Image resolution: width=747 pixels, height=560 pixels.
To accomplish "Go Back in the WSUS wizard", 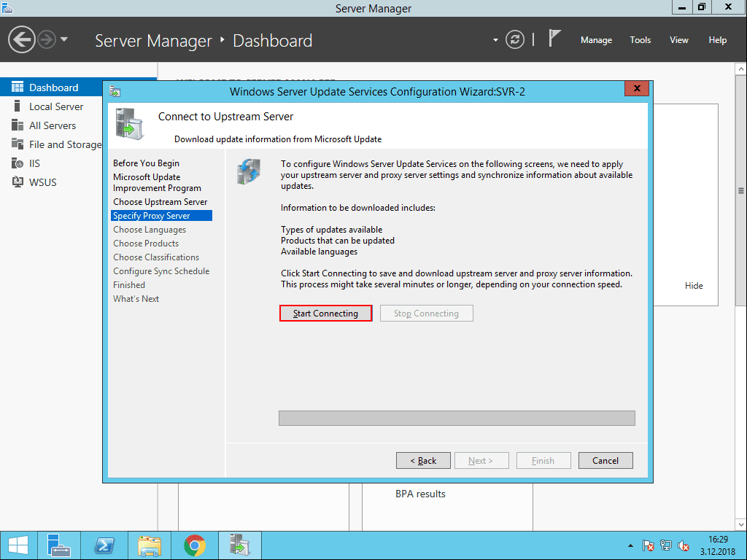I will pos(423,461).
